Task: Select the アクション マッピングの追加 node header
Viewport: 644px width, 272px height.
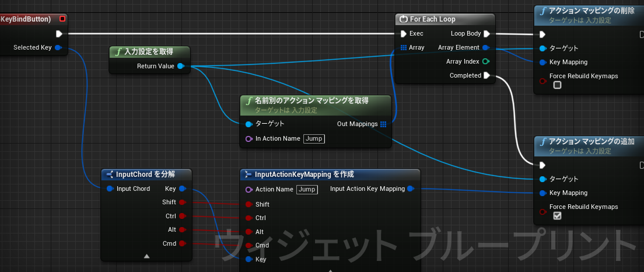Action: tap(589, 147)
